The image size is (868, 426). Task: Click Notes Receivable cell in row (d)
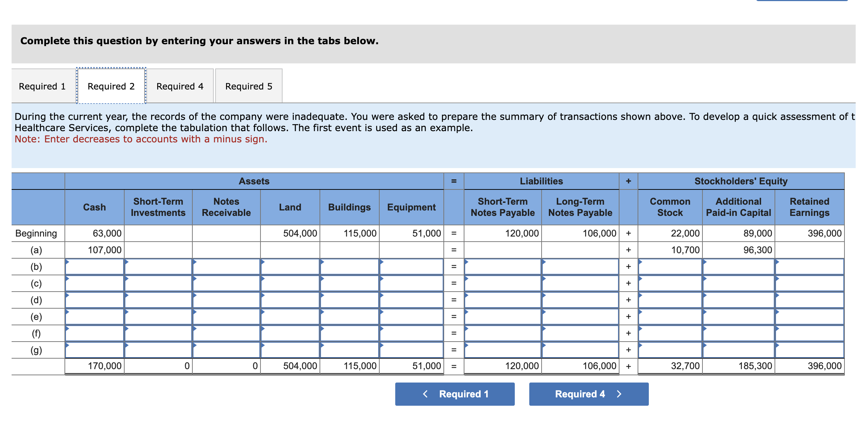click(x=226, y=300)
